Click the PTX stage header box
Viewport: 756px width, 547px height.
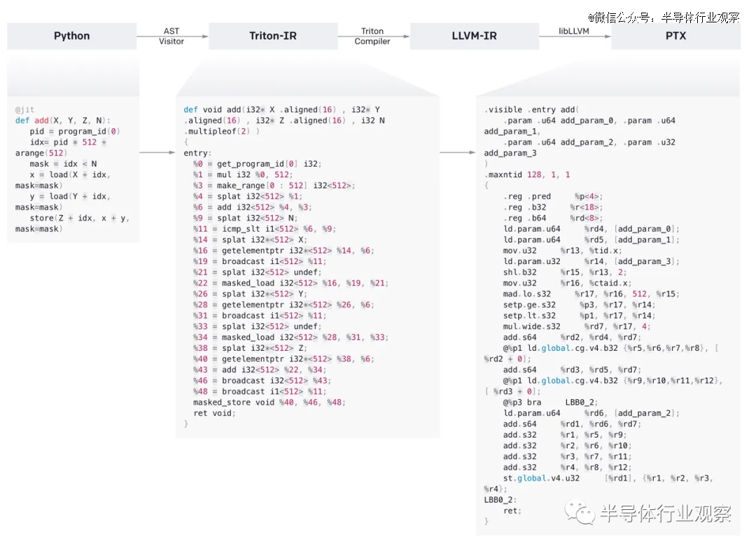pos(675,36)
